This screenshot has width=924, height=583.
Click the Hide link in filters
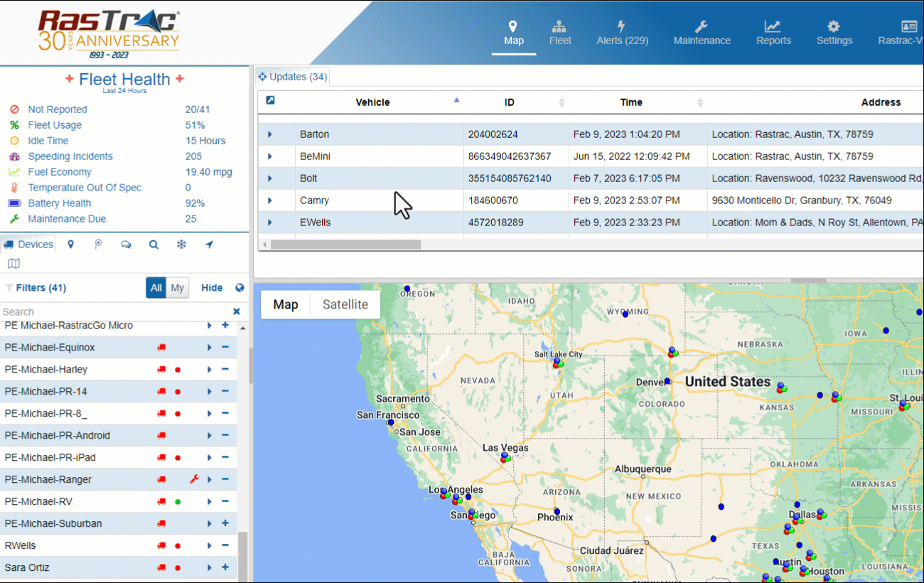pyautogui.click(x=212, y=288)
